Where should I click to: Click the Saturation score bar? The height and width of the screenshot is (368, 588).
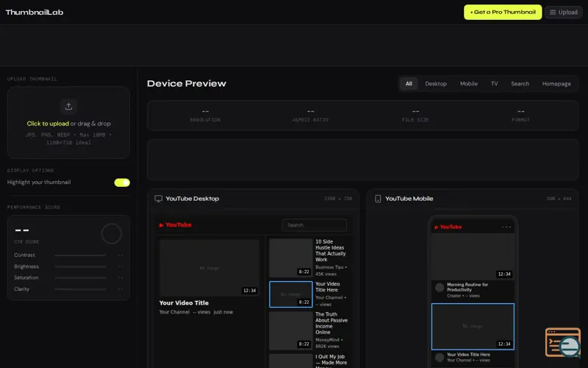coord(80,278)
